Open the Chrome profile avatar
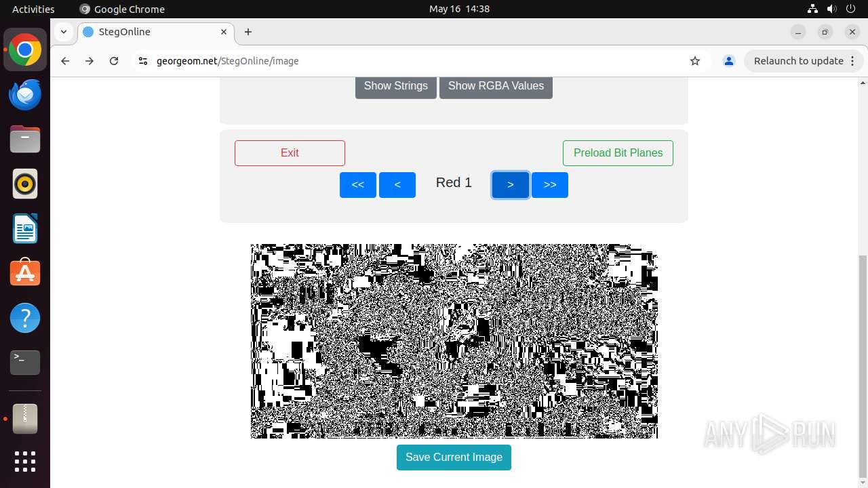 click(x=729, y=61)
